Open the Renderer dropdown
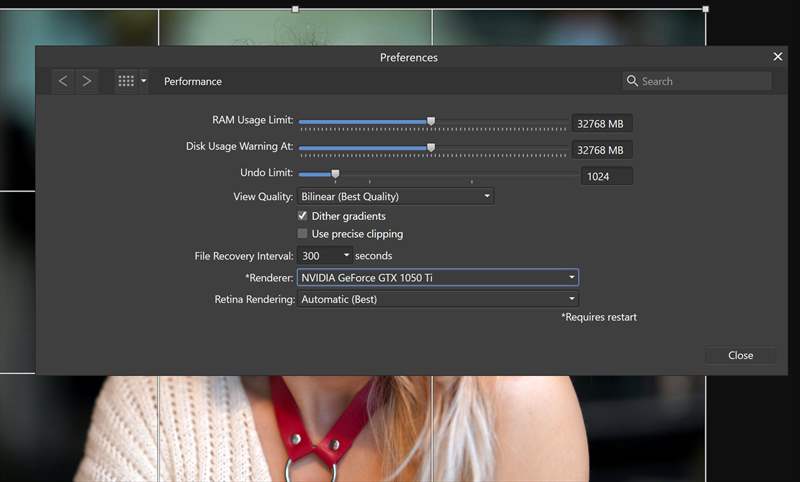800x482 pixels. (x=438, y=277)
